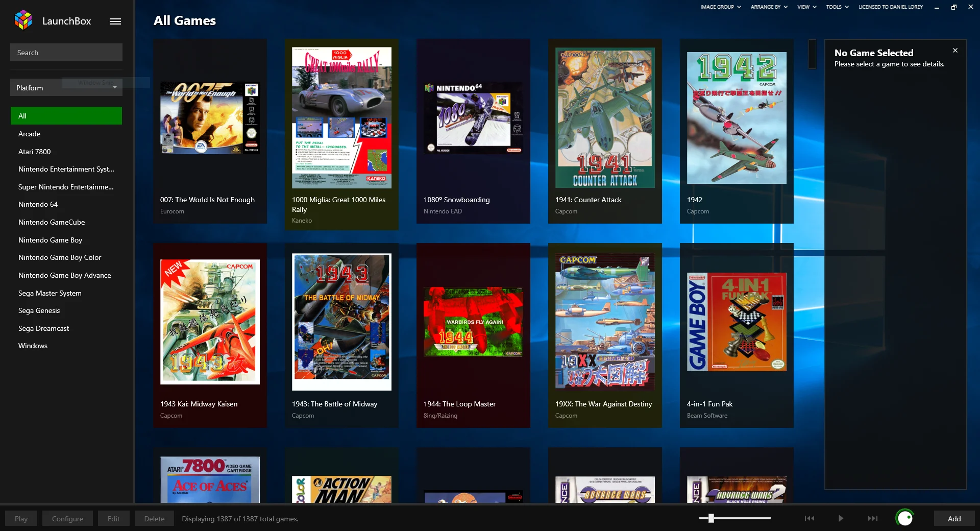Click the Configure button

tap(67, 519)
